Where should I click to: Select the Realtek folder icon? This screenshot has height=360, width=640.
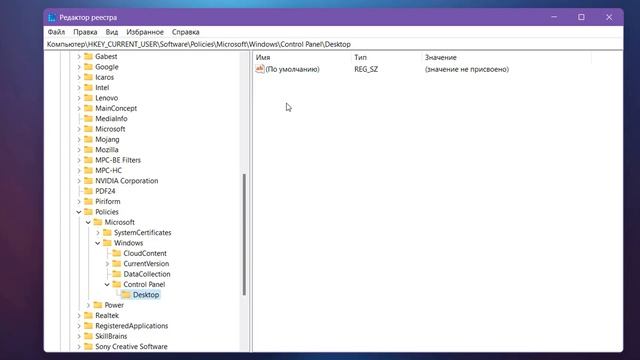88,315
